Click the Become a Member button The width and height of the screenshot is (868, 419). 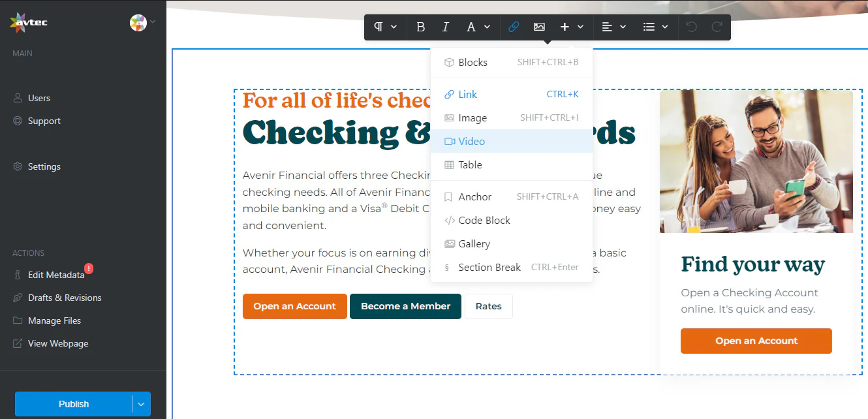tap(405, 306)
